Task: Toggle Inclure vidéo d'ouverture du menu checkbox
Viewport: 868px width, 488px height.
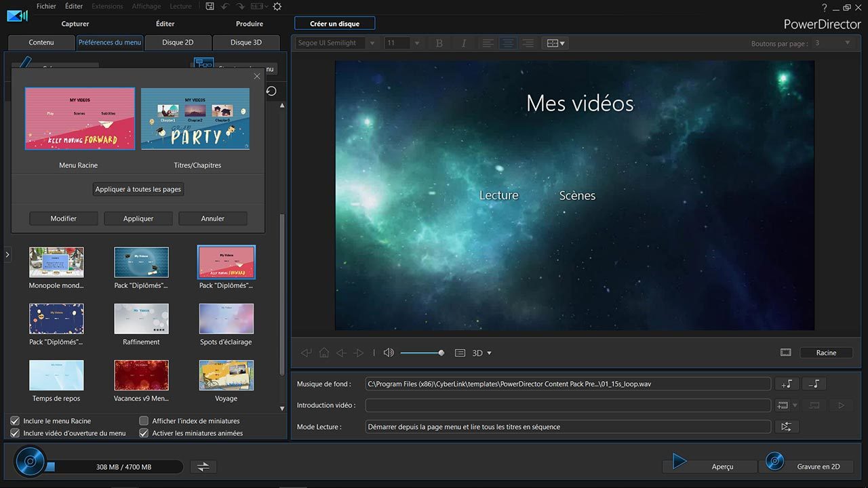Action: [x=15, y=433]
